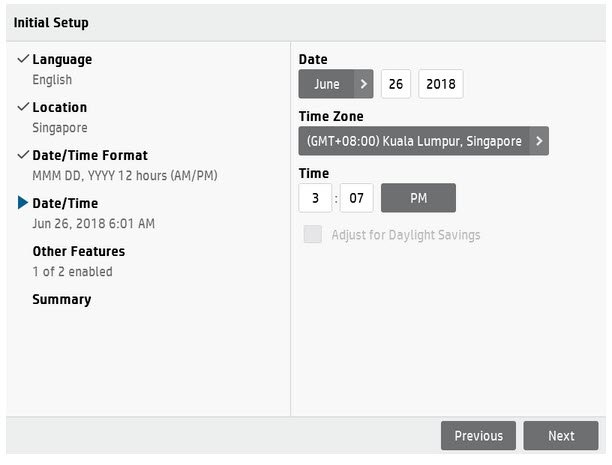Jump to the Summary step
Viewport: 612px width, 465px height.
coord(62,300)
